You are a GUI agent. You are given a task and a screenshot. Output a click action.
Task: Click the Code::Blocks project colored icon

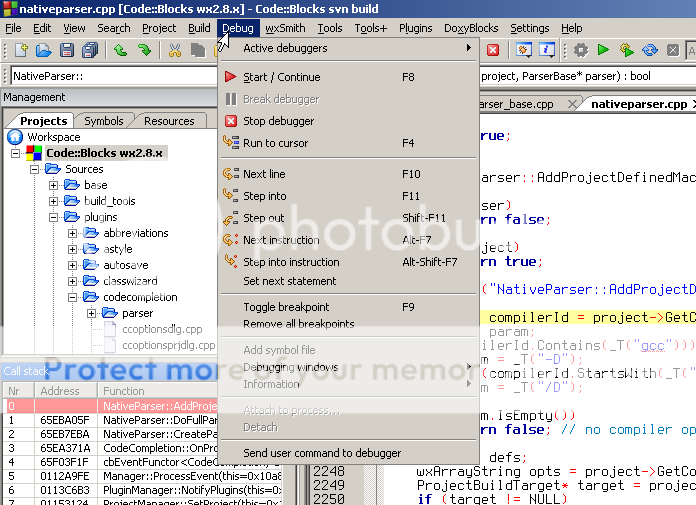tap(34, 153)
